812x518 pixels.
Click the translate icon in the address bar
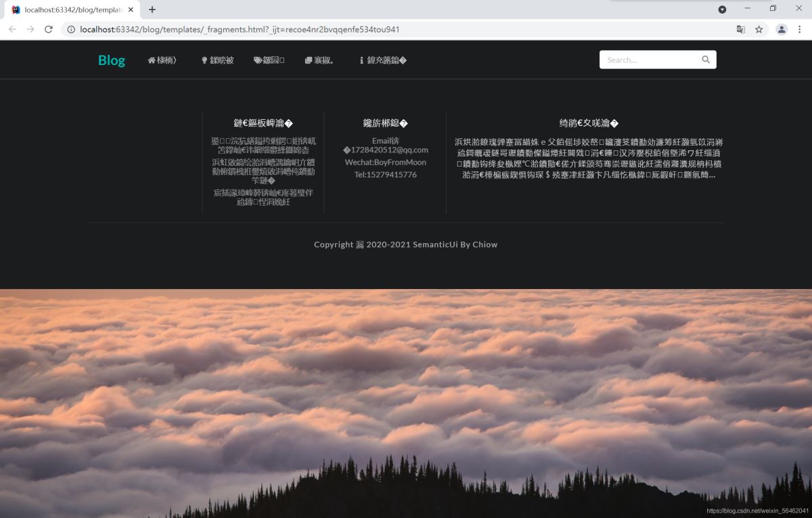pos(740,30)
